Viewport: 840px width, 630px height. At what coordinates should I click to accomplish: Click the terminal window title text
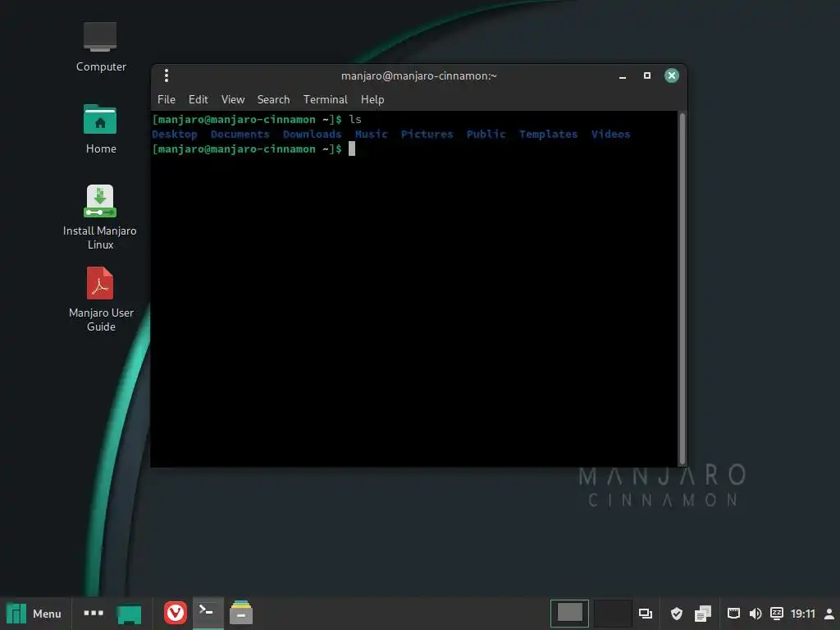click(x=419, y=76)
